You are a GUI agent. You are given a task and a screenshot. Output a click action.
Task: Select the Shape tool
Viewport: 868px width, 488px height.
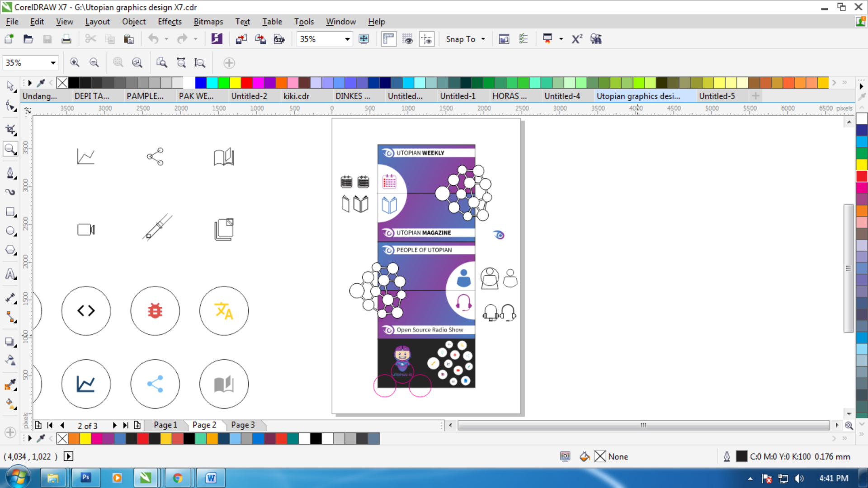pos(10,106)
